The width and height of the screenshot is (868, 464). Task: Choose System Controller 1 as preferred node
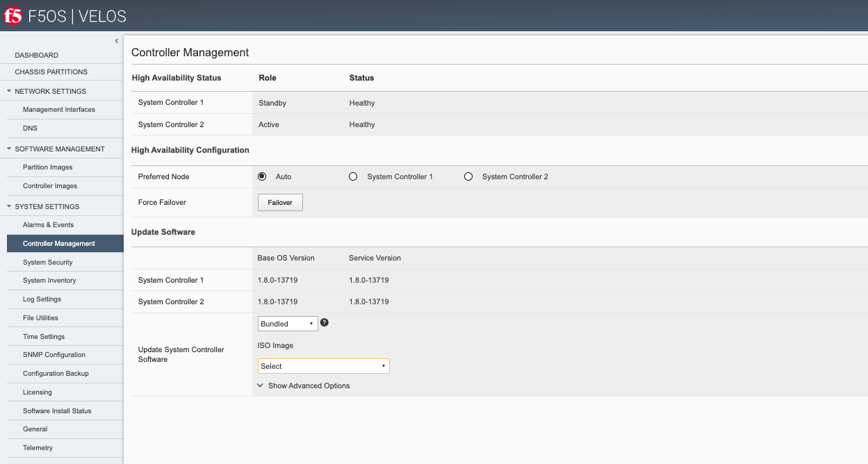[x=353, y=176]
